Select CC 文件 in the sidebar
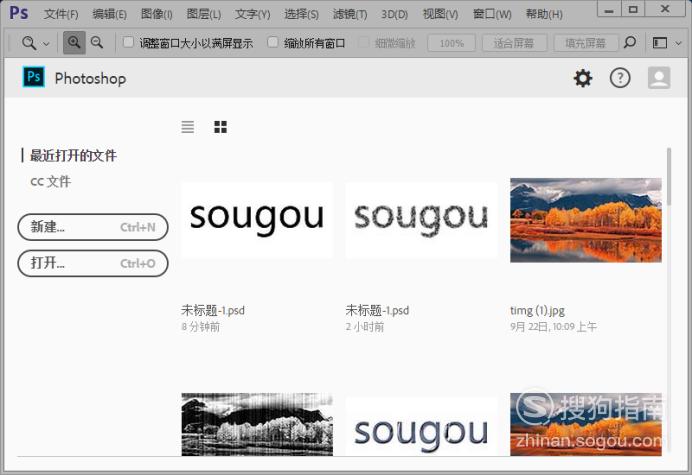This screenshot has height=475, width=692. pos(51,181)
